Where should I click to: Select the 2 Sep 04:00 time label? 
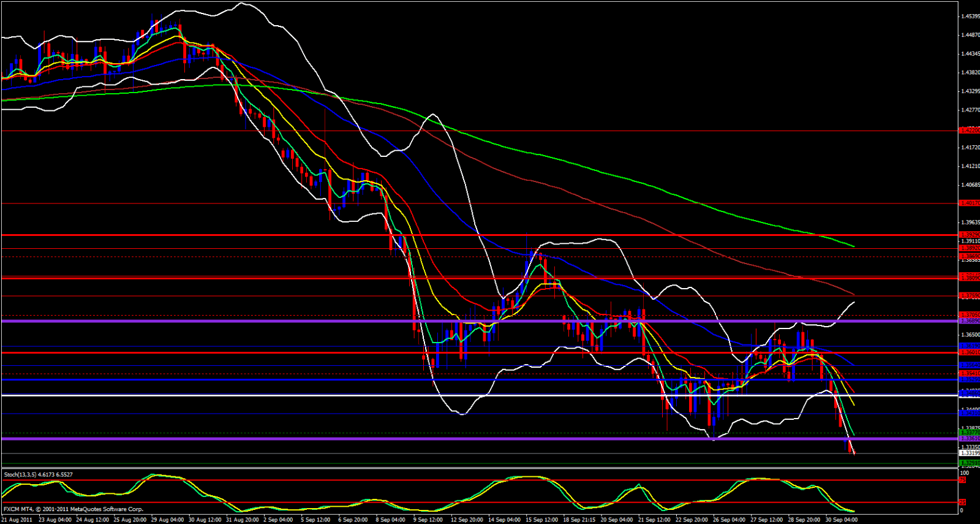coord(278,520)
